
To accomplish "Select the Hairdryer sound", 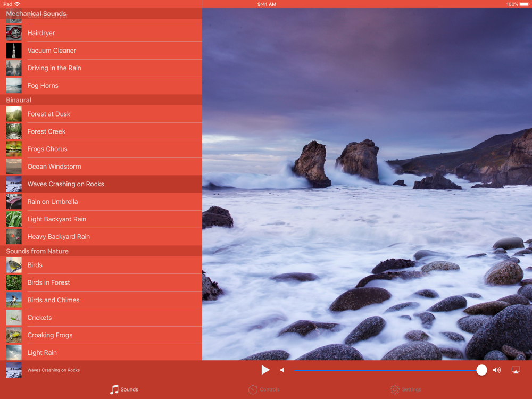I will (x=41, y=33).
